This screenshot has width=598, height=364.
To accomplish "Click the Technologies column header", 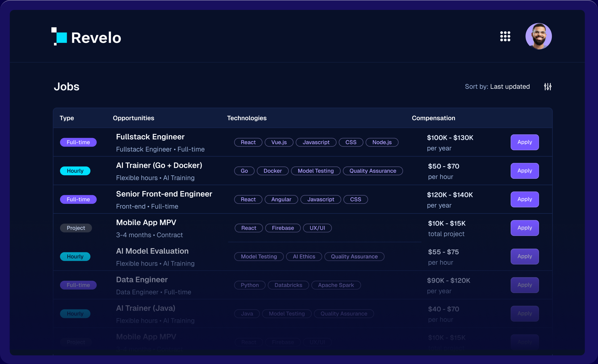I will point(247,118).
